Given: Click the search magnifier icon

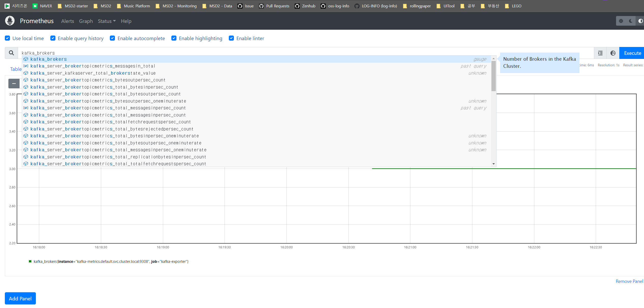Looking at the screenshot, I should click(11, 53).
